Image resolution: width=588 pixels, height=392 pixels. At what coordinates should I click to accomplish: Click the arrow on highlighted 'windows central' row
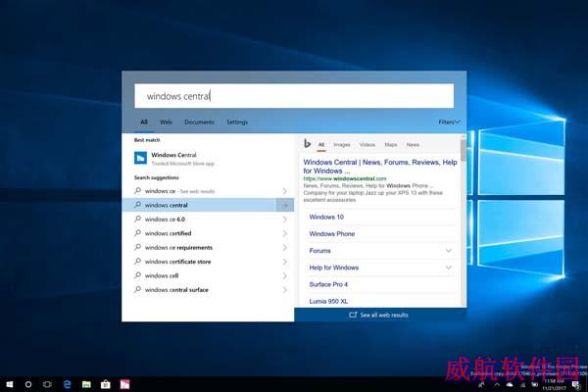point(285,205)
